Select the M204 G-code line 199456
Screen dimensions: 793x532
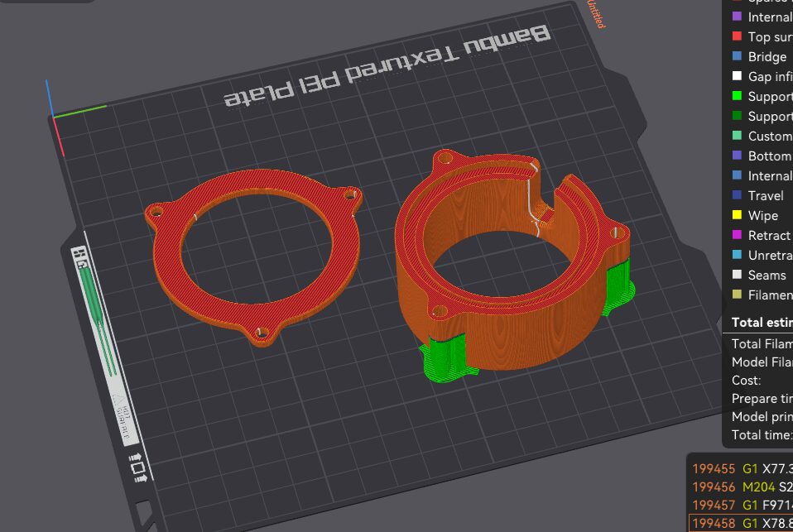pos(741,487)
